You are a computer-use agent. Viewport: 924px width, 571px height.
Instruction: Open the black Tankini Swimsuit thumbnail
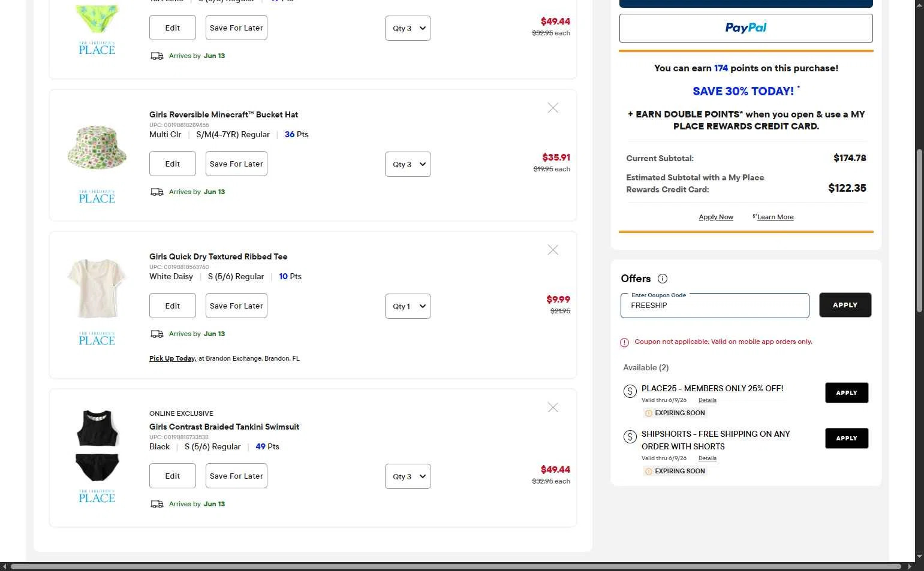click(97, 446)
